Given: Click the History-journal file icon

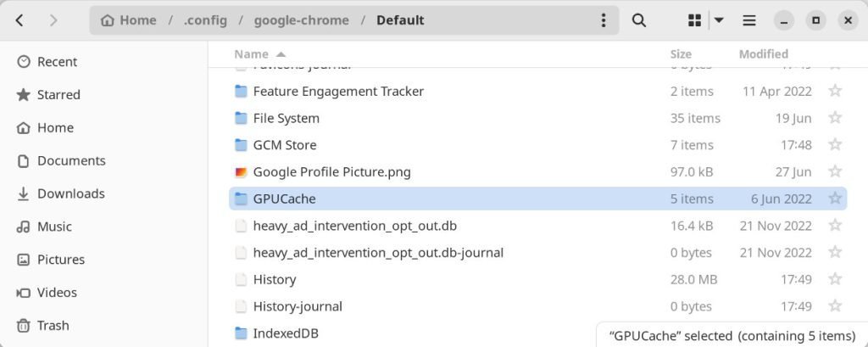Looking at the screenshot, I should (241, 306).
